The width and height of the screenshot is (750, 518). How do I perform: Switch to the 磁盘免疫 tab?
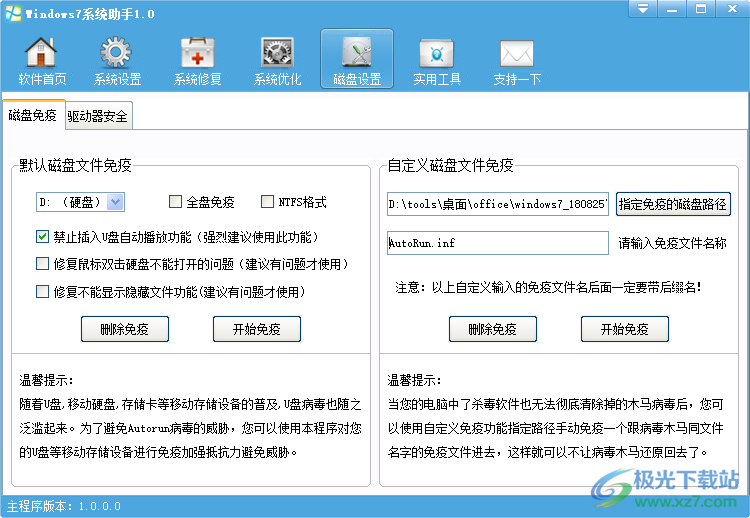point(33,115)
